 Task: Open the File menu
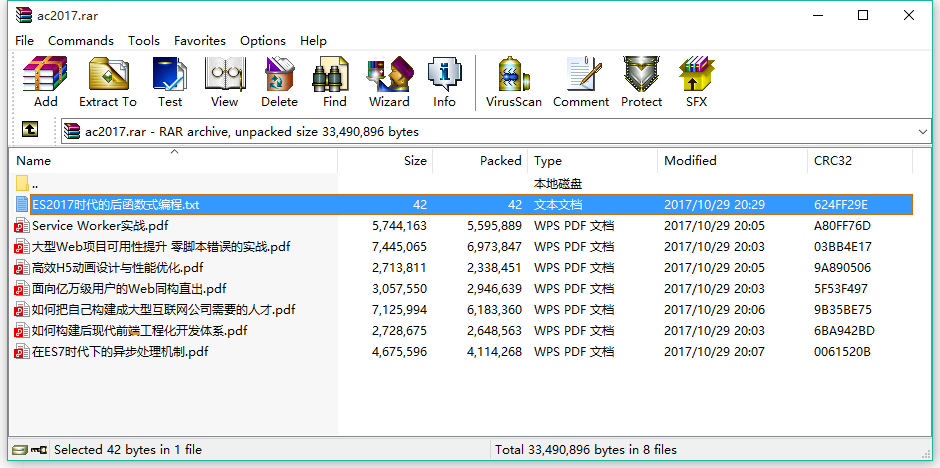(x=24, y=41)
